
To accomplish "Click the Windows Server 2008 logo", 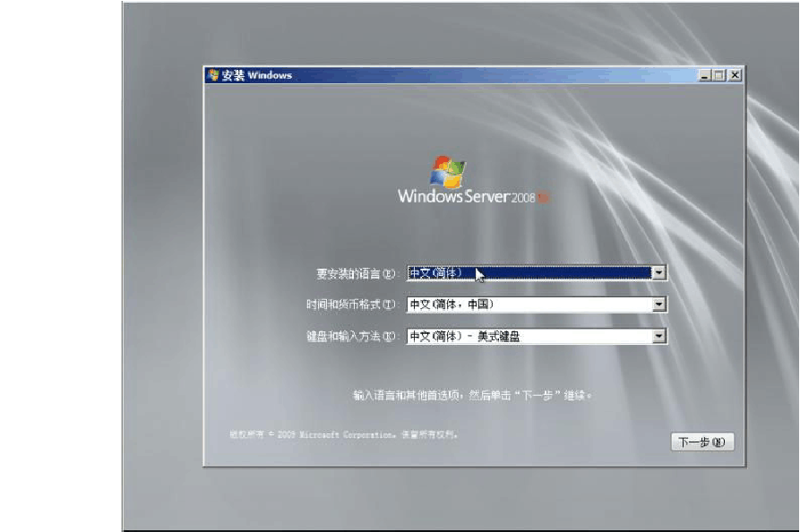I will (x=474, y=181).
